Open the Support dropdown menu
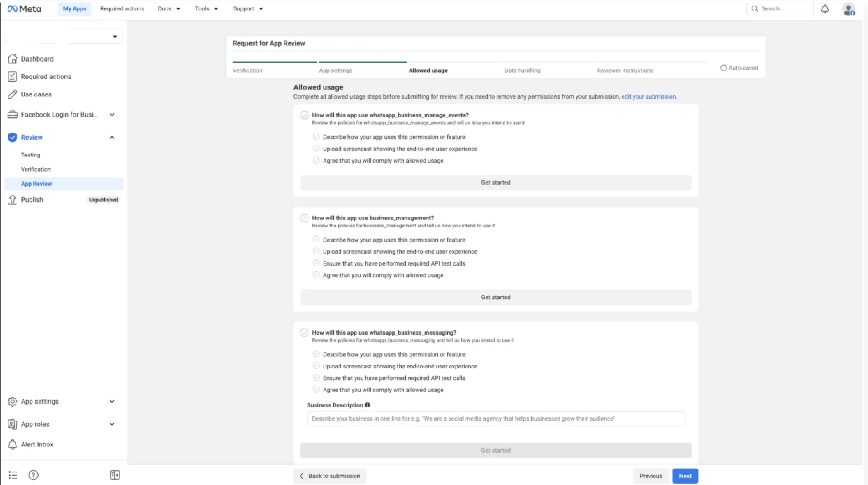 248,8
